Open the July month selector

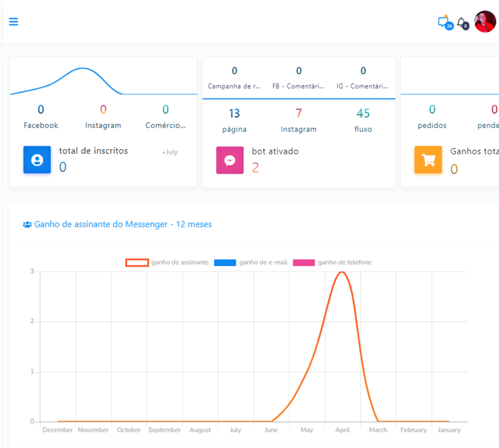click(170, 152)
